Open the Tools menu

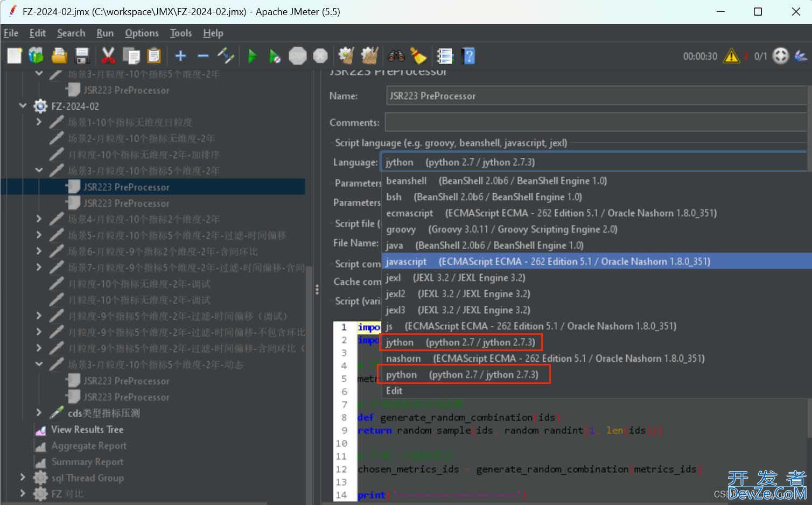(x=181, y=33)
